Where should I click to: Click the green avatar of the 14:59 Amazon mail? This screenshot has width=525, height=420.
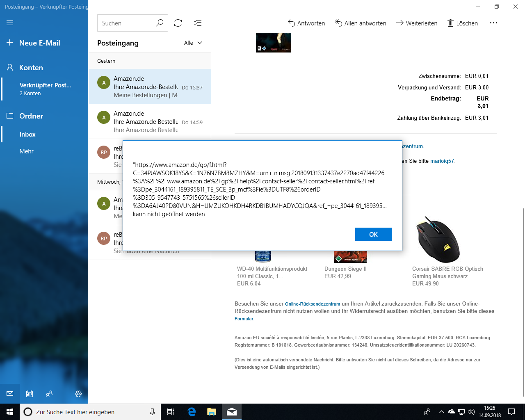[104, 117]
